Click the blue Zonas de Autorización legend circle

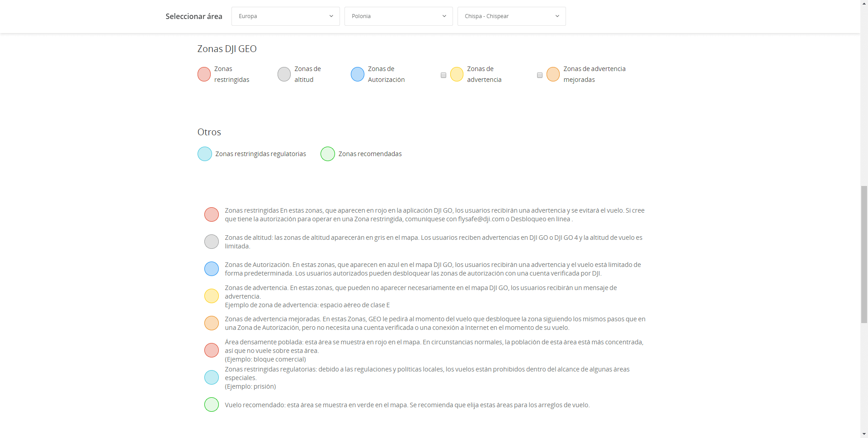point(358,74)
